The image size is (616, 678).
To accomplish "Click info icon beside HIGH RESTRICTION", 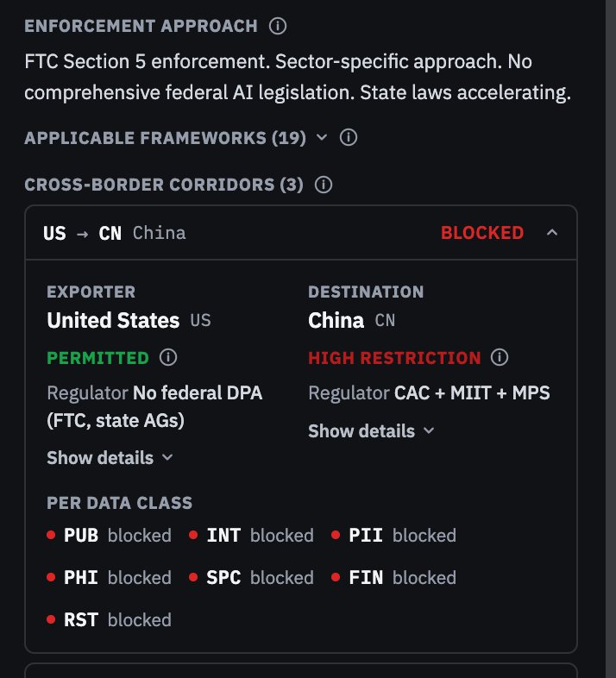I will 500,357.
